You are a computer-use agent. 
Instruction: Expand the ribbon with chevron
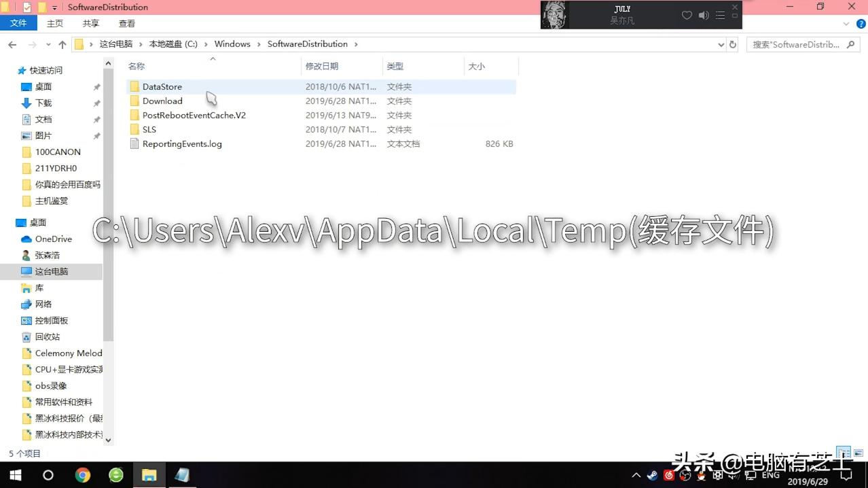846,23
